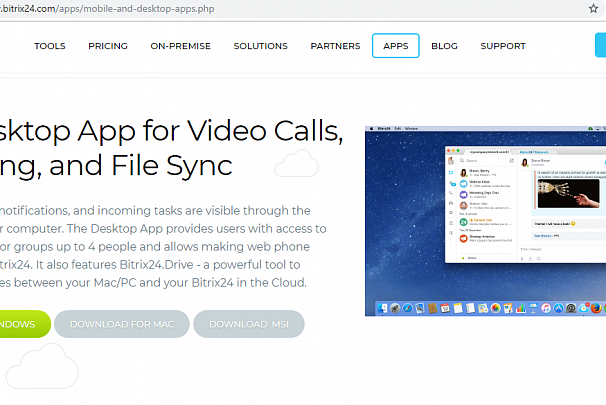Click paragraph line mentioning 'Bitrix24.Drive'
The image size is (606, 405).
pos(150,265)
